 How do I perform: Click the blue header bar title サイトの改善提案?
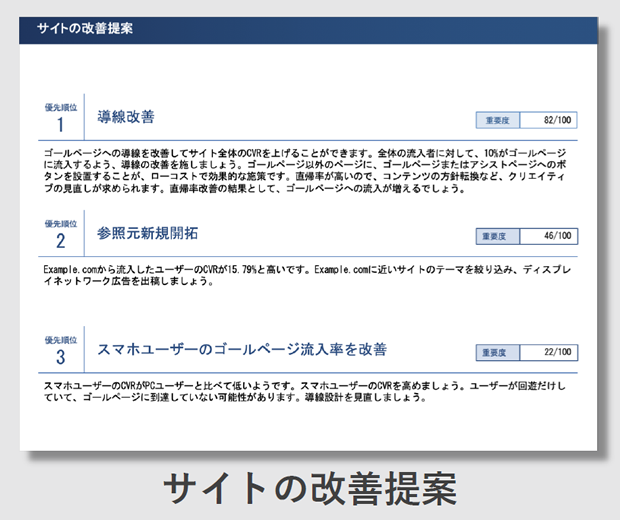[x=84, y=28]
